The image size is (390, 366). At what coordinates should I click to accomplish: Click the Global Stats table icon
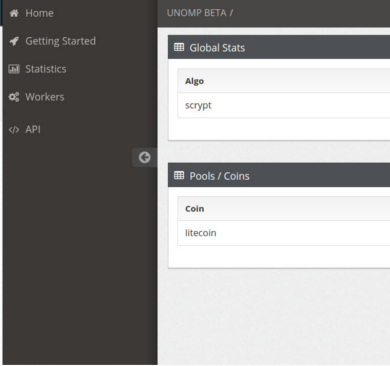click(x=179, y=47)
